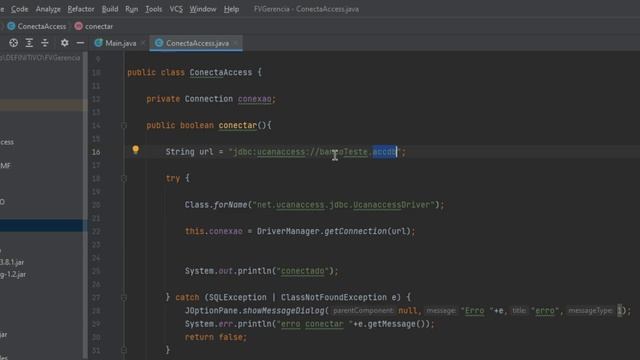
Task: Select the g-1.2.jar library in project tree
Action: click(x=13, y=274)
